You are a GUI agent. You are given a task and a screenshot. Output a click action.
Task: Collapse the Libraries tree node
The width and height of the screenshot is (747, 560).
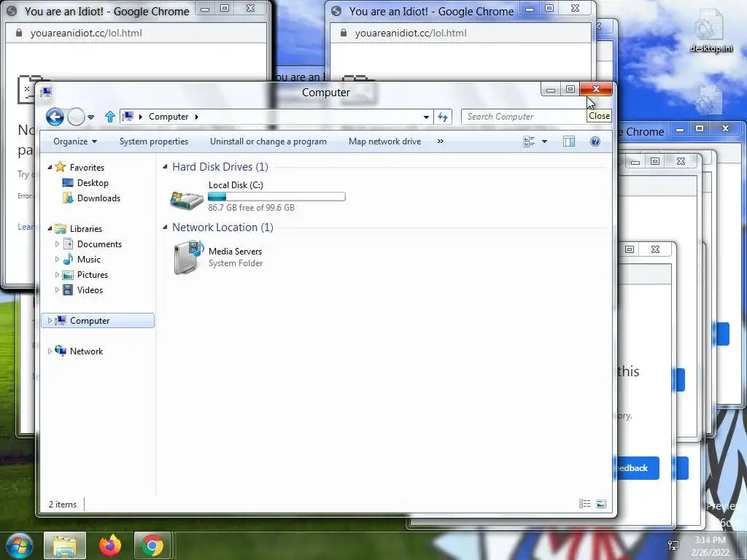50,228
